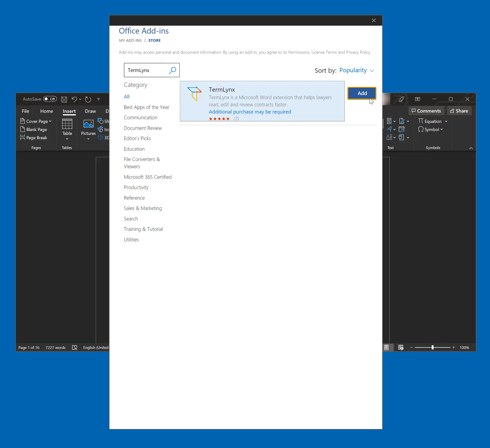Click the Object icon in Text group
The image size is (490, 448).
401,137
